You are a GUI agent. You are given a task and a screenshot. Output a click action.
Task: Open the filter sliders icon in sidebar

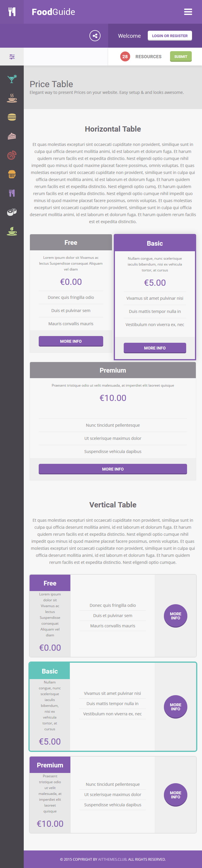12,57
